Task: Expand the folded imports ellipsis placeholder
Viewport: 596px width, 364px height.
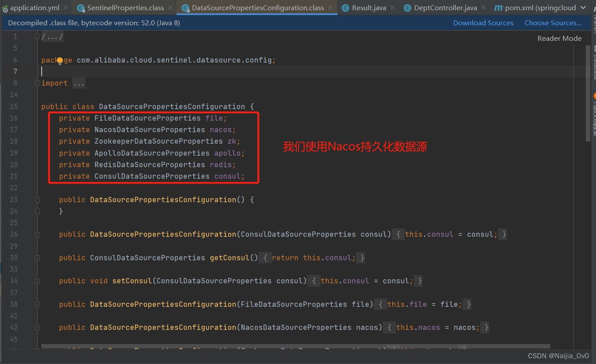Action: [x=78, y=83]
